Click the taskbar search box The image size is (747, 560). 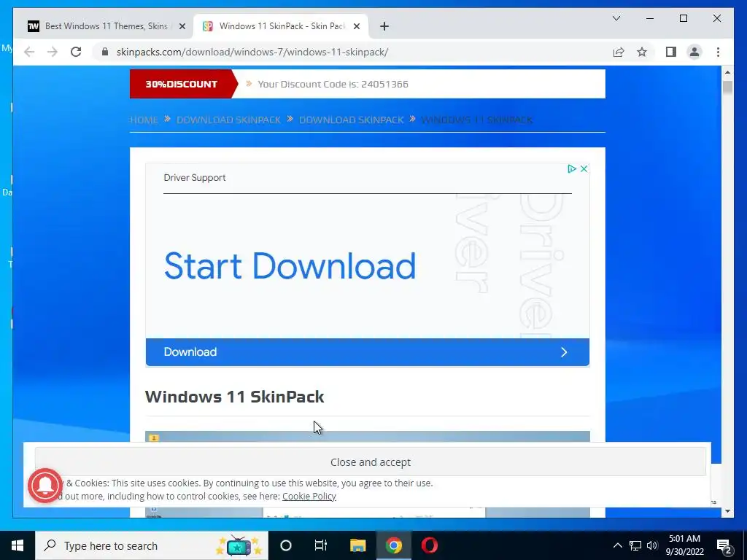pyautogui.click(x=152, y=545)
